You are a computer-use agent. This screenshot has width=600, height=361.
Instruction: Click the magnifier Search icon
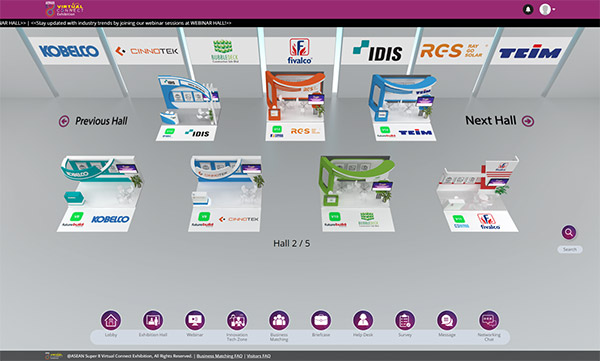[569, 232]
